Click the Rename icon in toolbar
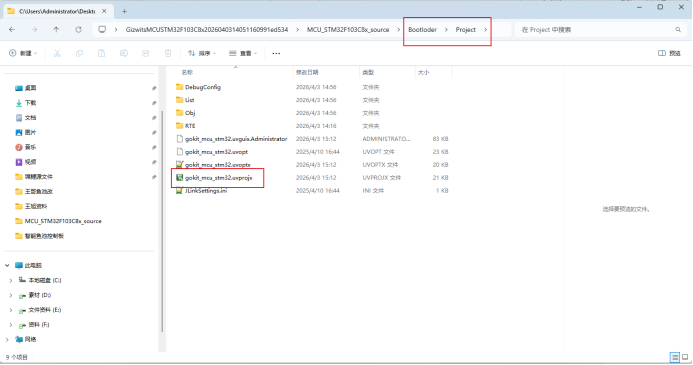 (124, 53)
